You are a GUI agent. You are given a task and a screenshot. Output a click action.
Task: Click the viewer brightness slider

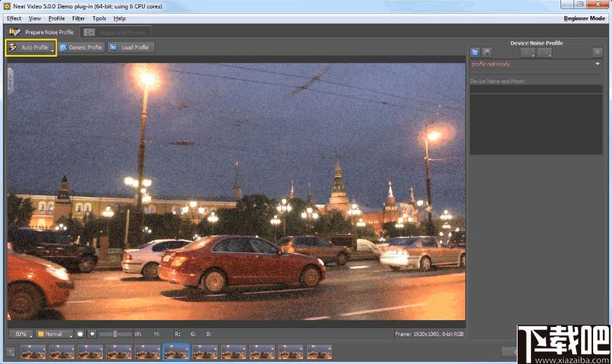click(115, 334)
